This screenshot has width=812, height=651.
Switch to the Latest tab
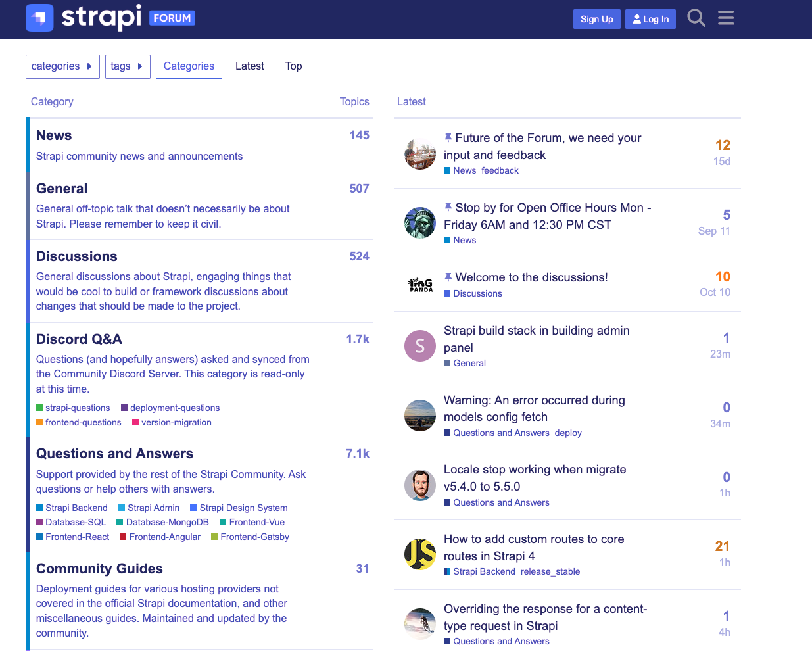pyautogui.click(x=250, y=66)
